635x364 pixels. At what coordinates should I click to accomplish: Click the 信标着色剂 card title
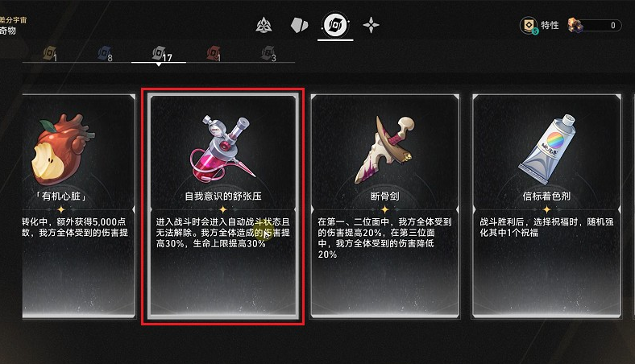coord(546,196)
